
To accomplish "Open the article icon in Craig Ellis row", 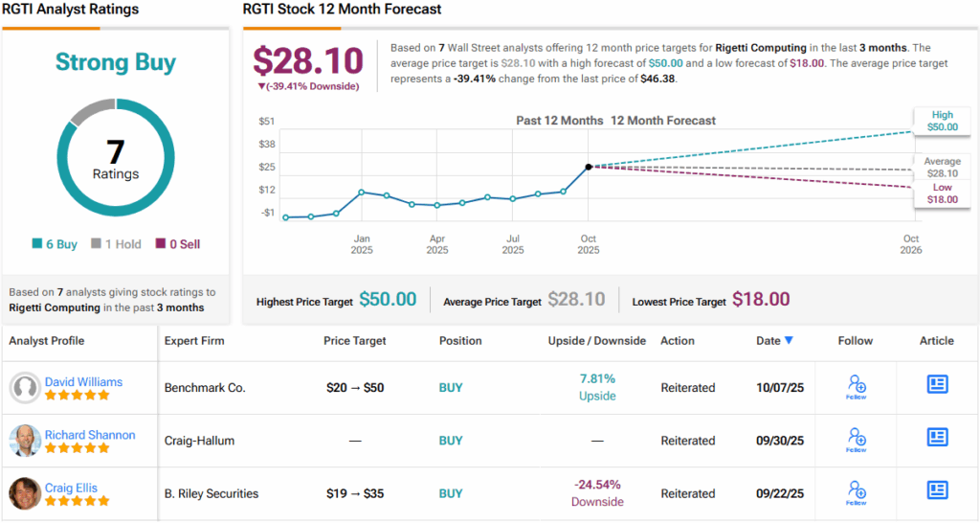I will [x=937, y=489].
